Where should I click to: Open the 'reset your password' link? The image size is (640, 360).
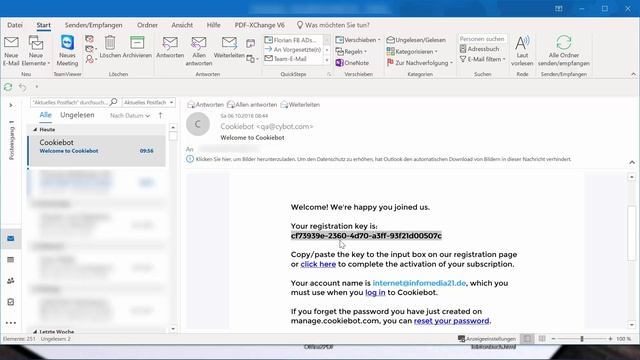pos(451,321)
